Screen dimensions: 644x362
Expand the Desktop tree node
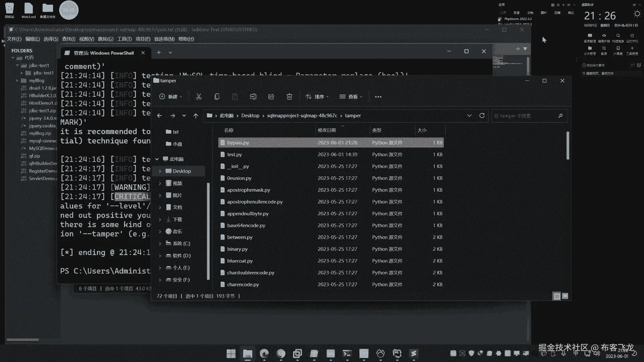160,171
